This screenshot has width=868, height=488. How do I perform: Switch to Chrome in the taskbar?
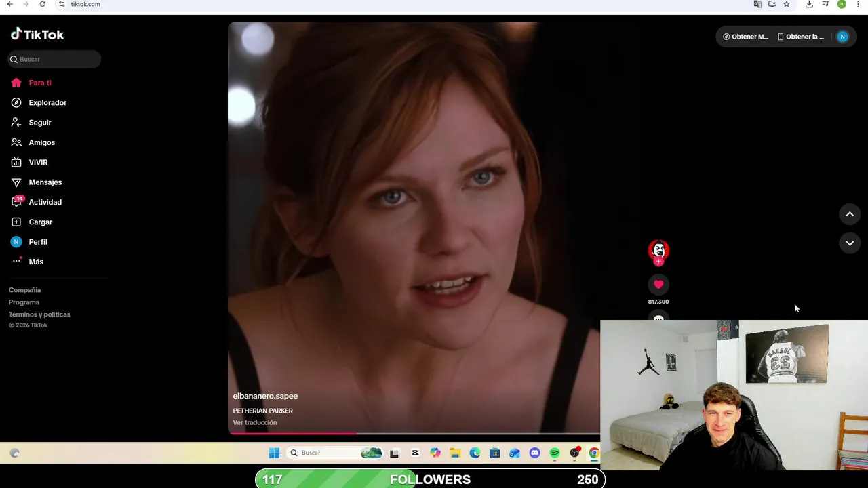(x=594, y=453)
